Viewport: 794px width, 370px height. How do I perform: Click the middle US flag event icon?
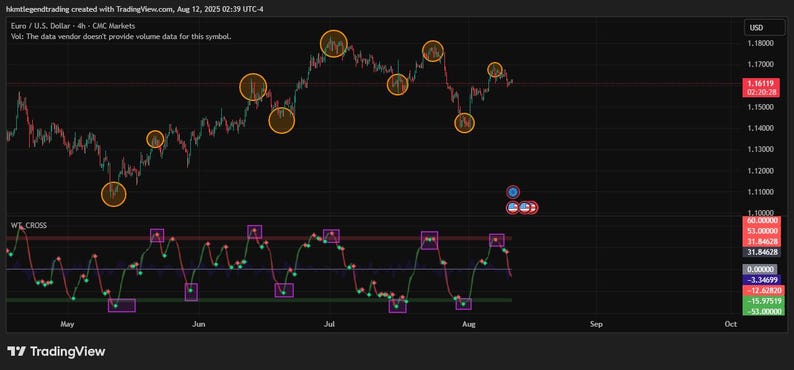coord(525,207)
